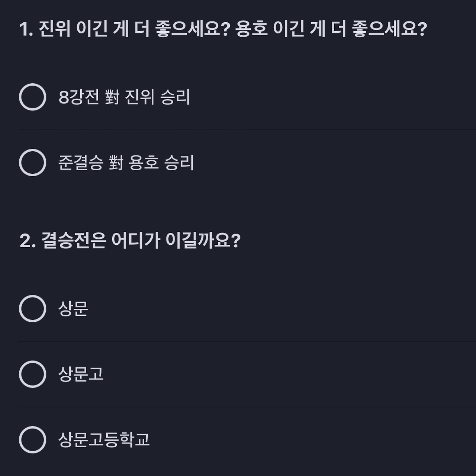Choose the 상문고등학교 radio button
The image size is (476, 476).
point(33,440)
